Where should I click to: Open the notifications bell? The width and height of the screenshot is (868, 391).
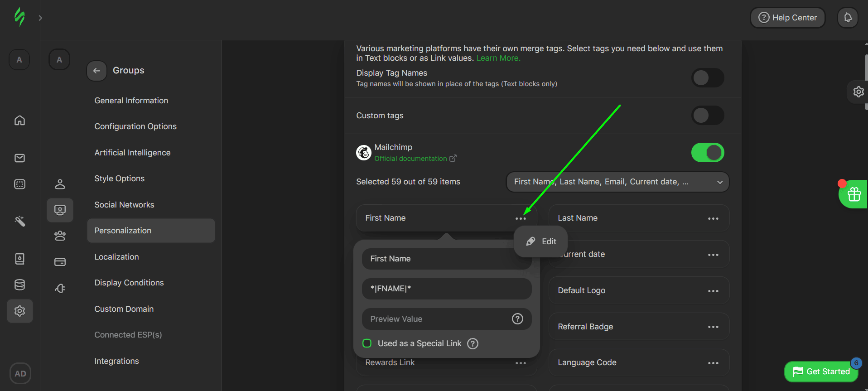pos(848,18)
